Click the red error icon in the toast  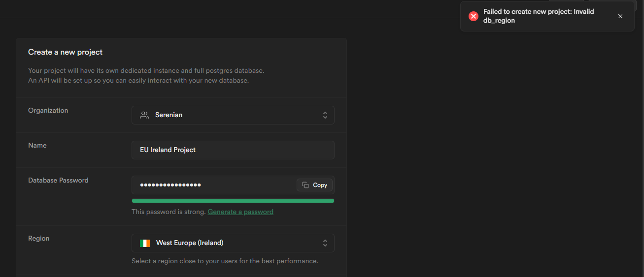tap(474, 16)
